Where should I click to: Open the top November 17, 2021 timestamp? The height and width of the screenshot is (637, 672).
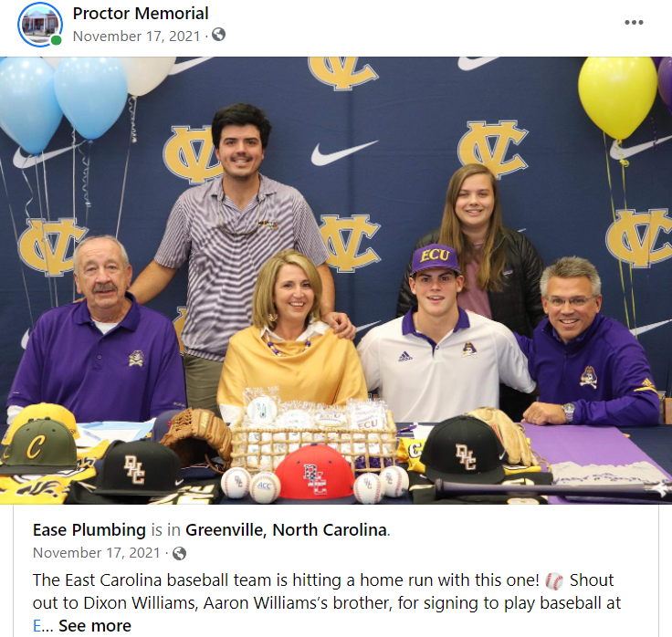[136, 36]
